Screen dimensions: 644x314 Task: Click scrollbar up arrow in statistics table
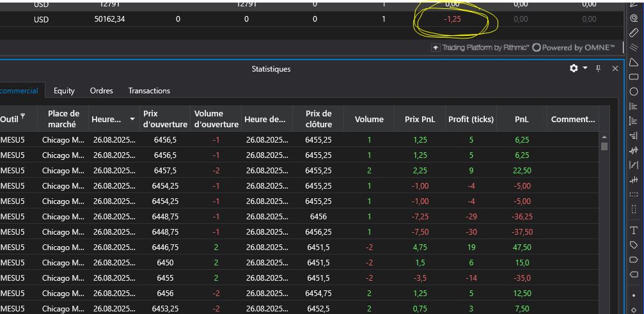tap(604, 137)
